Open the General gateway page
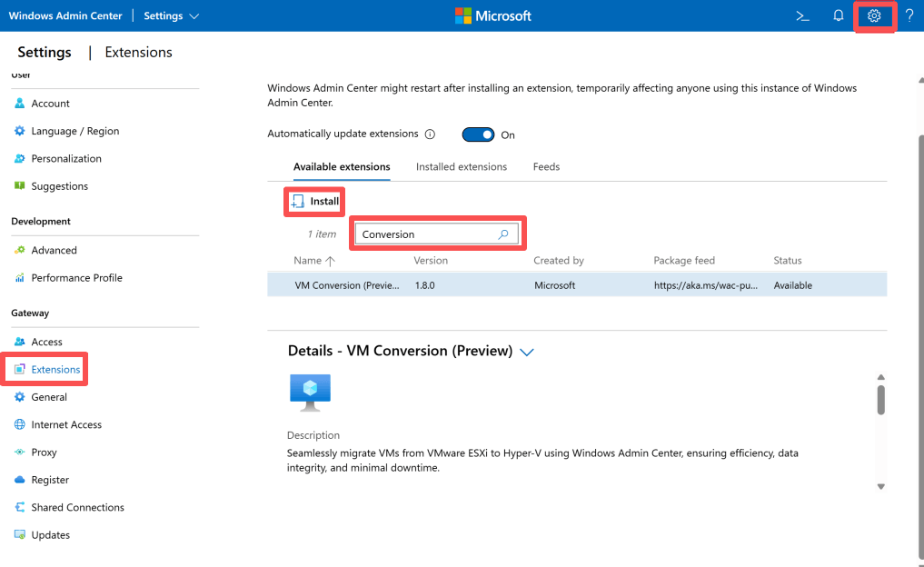 (49, 397)
